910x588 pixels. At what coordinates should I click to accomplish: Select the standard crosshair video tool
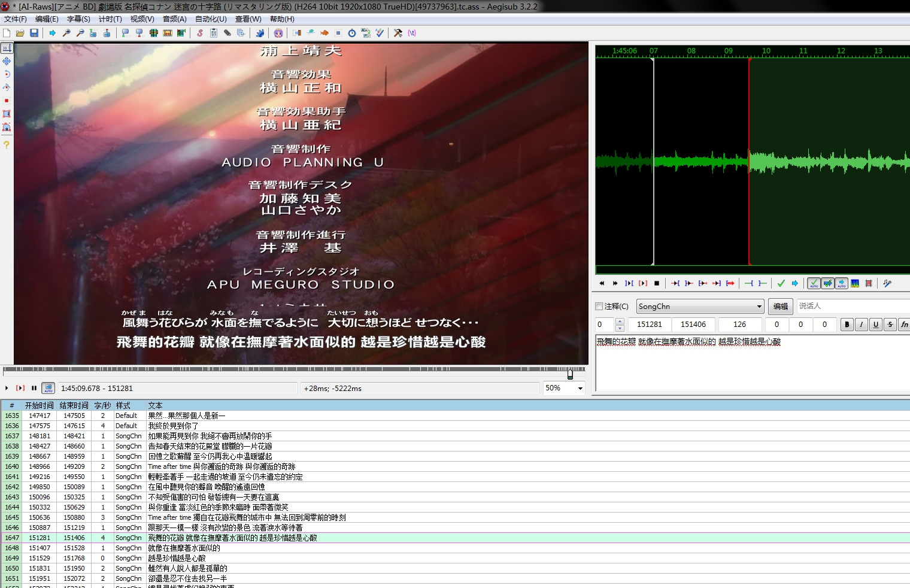pyautogui.click(x=7, y=48)
